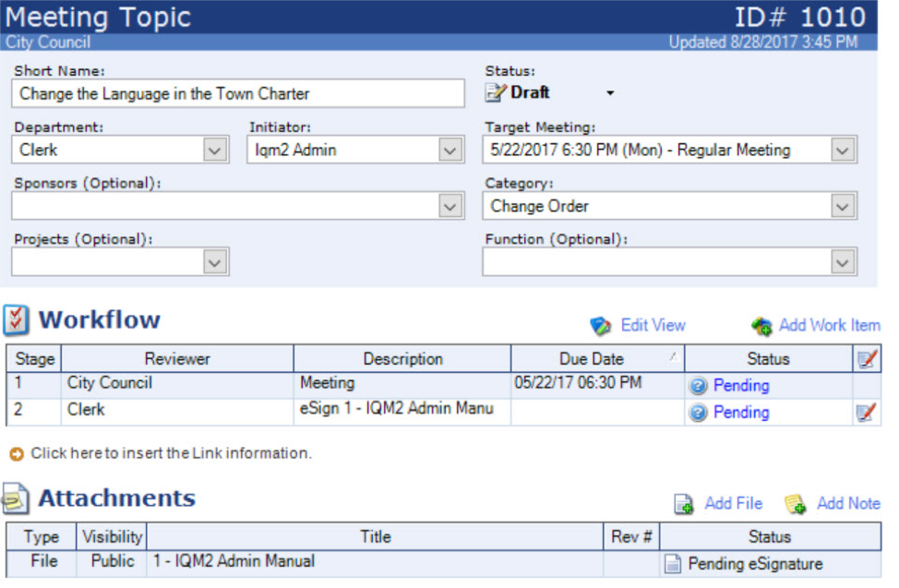Click the Attachments document icon
This screenshot has height=588, width=899.
(16, 498)
